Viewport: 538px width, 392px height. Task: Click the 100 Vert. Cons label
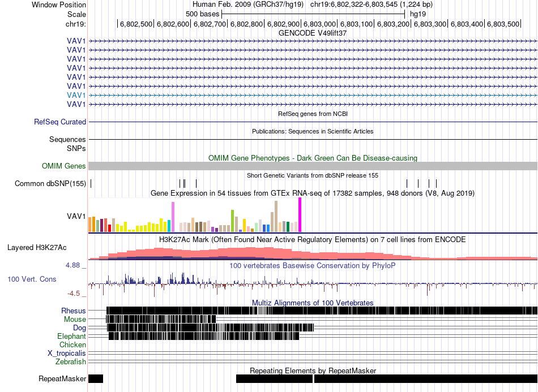point(32,279)
